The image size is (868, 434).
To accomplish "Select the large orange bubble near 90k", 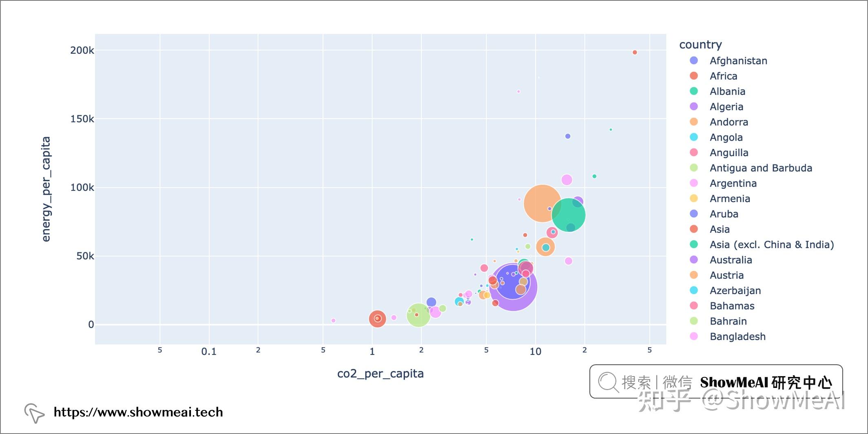I will 542,203.
